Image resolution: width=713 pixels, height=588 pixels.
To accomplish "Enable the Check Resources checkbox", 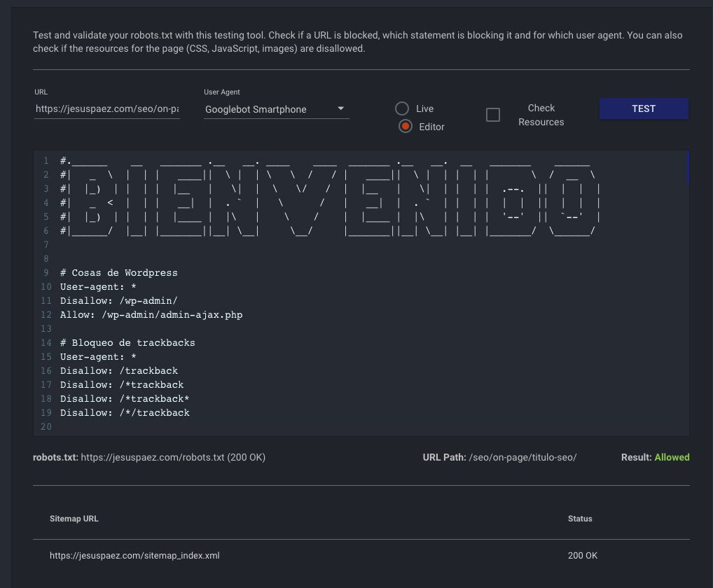I will tap(493, 115).
